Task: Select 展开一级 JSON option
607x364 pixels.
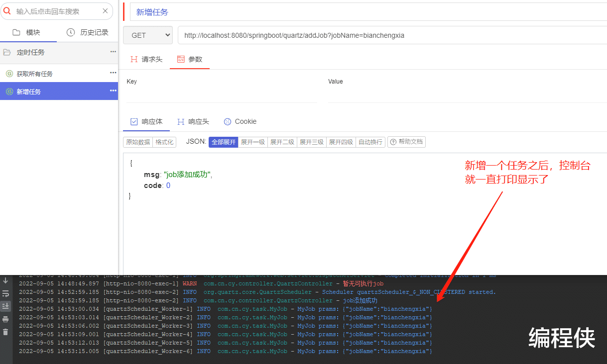Action: (253, 142)
